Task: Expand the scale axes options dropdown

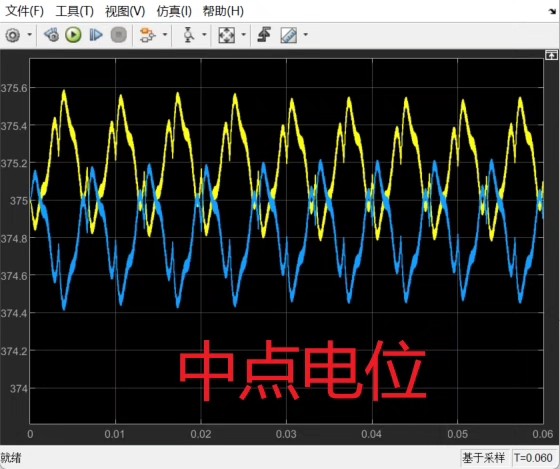Action: click(x=244, y=35)
